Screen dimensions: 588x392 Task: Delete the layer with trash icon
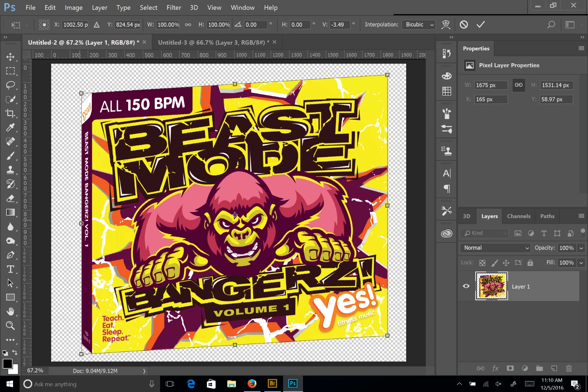569,368
